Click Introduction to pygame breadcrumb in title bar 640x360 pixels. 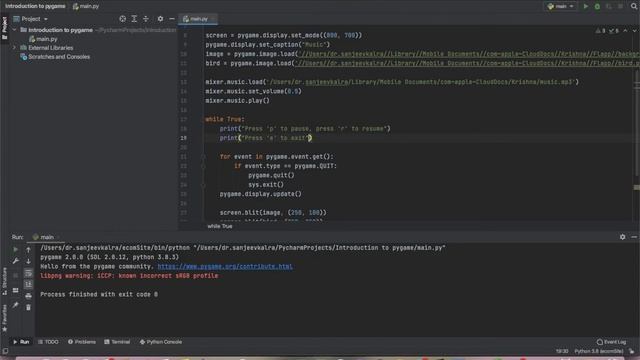35,6
